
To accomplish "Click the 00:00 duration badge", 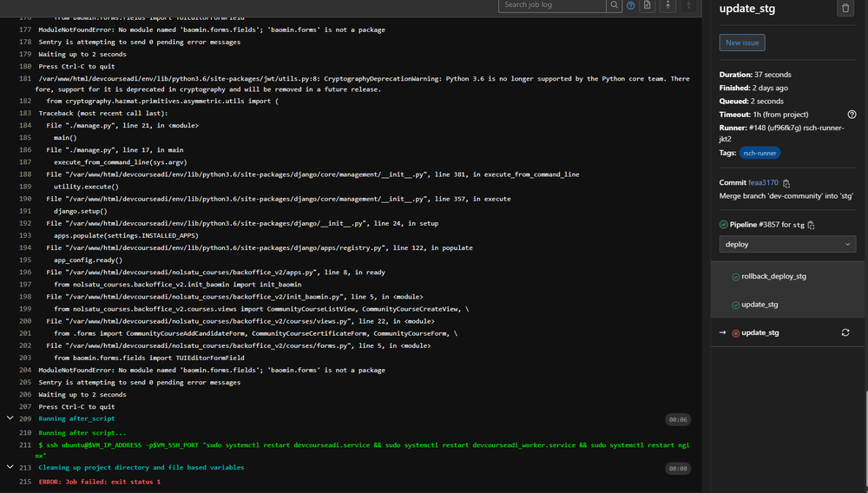I will pos(678,469).
